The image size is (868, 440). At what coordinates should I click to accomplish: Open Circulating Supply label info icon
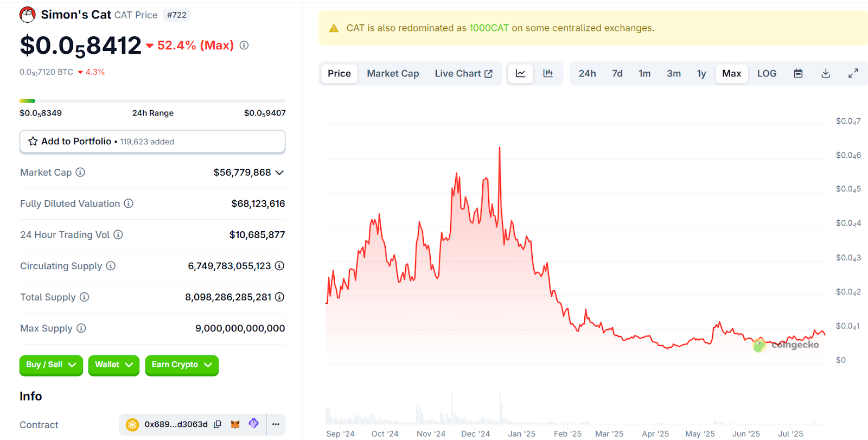click(111, 266)
